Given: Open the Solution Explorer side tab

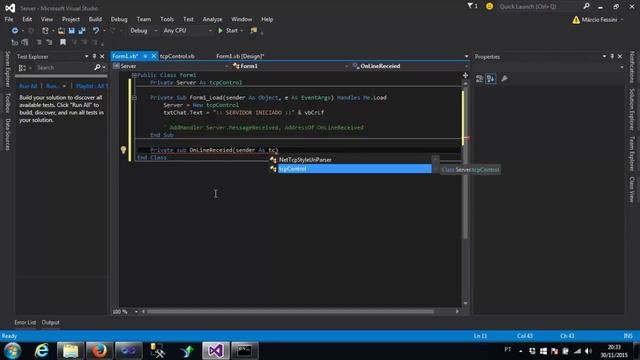Looking at the screenshot, I should point(632,109).
